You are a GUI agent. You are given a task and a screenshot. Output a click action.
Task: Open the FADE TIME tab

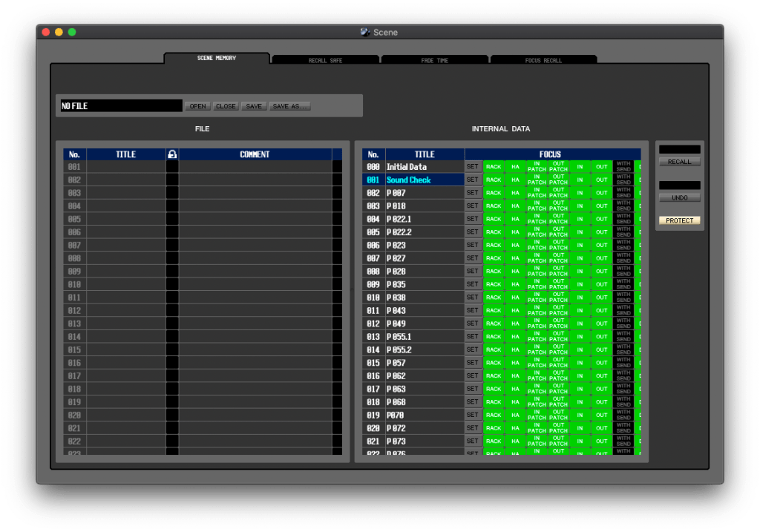[x=434, y=60]
